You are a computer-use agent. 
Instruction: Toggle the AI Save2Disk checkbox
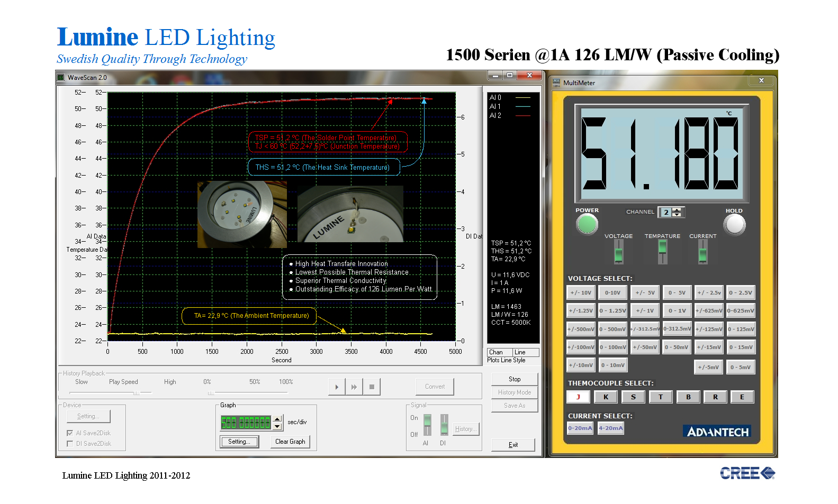tap(70, 433)
